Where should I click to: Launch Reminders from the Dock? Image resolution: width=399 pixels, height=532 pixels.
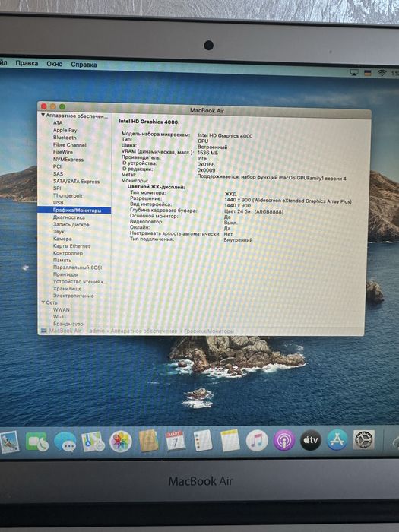[203, 440]
